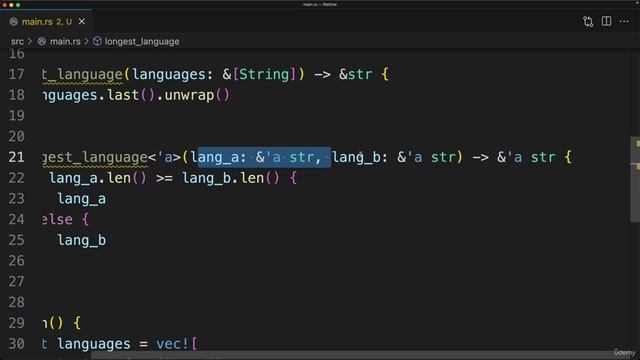The height and width of the screenshot is (360, 640).
Task: Split the editor to the right
Action: pyautogui.click(x=607, y=21)
